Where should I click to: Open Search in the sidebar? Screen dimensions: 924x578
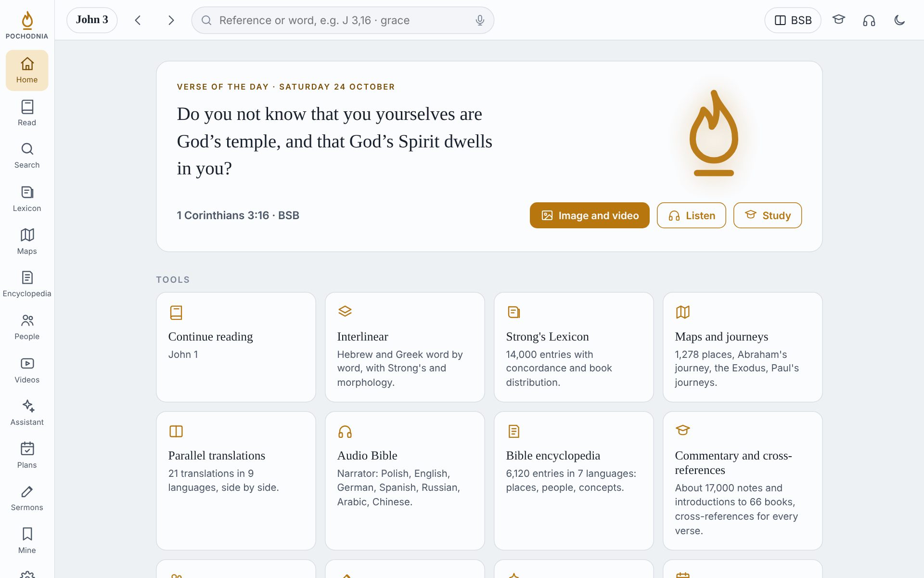coord(27,156)
